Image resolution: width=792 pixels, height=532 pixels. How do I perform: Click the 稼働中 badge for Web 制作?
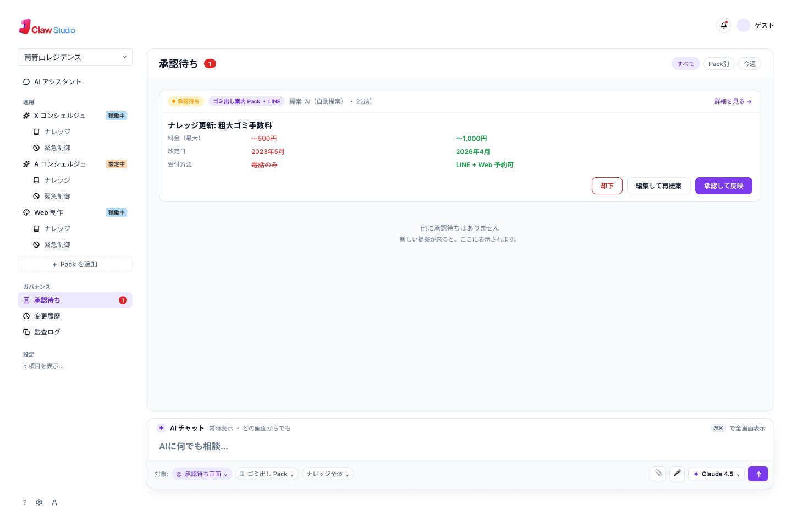click(117, 213)
